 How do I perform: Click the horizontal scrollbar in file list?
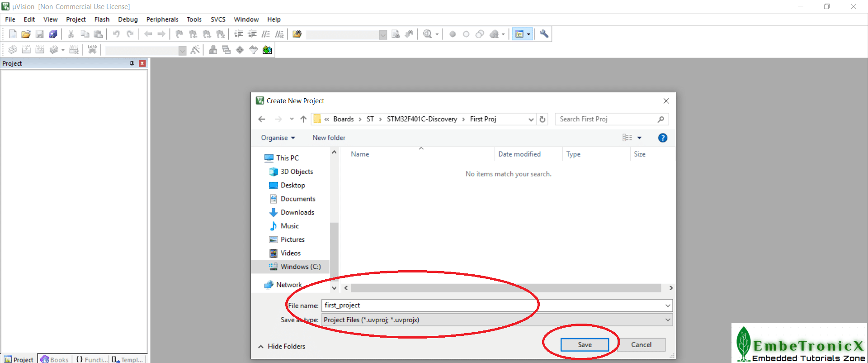pyautogui.click(x=506, y=288)
